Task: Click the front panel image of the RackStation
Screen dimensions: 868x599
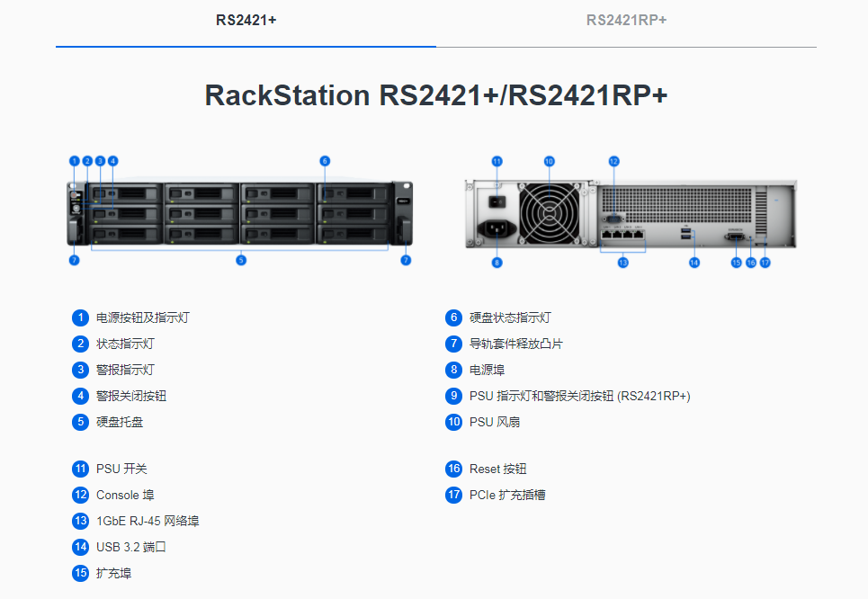Action: pos(239,213)
